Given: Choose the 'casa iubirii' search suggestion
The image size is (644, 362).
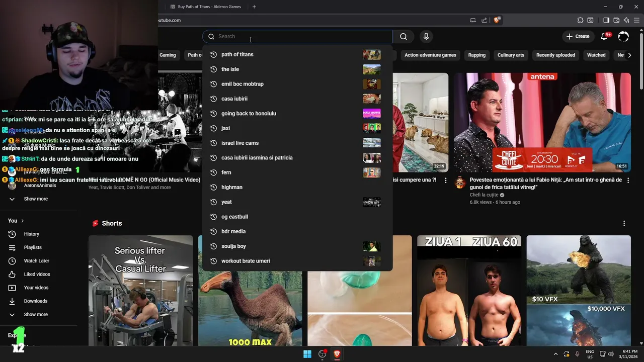Looking at the screenshot, I should pos(297,99).
